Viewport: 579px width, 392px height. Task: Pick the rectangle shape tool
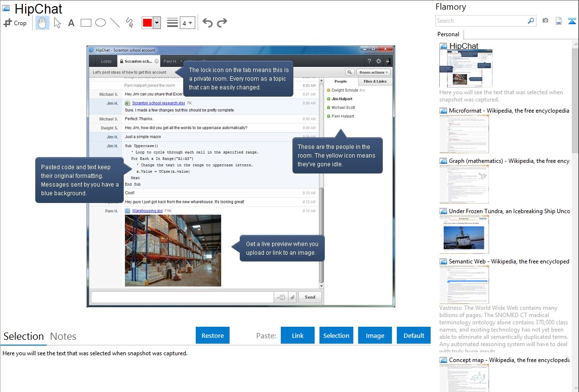[86, 23]
